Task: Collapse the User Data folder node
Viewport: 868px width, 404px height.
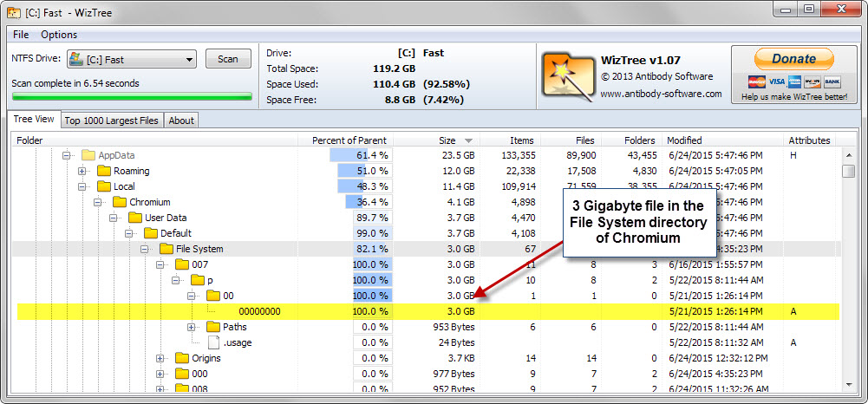Action: (114, 218)
